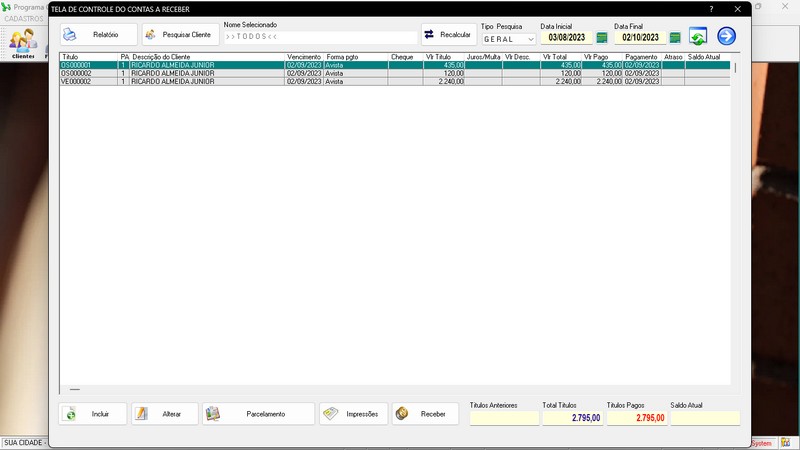Select row with title OS000002
This screenshot has height=450, width=800.
[x=395, y=73]
